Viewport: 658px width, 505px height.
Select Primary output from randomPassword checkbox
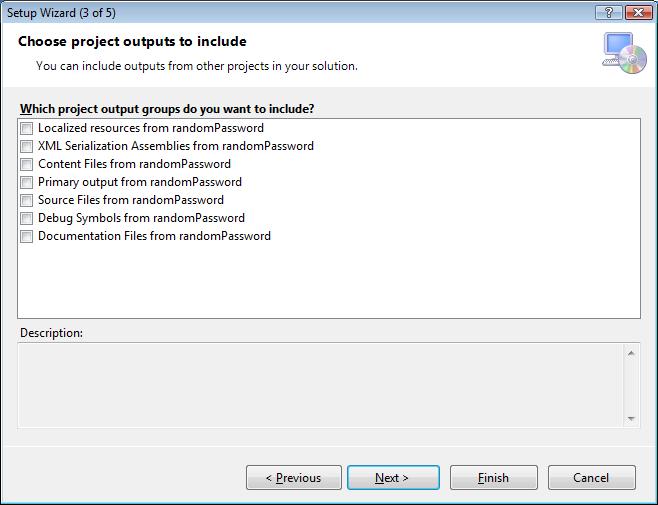coord(26,182)
